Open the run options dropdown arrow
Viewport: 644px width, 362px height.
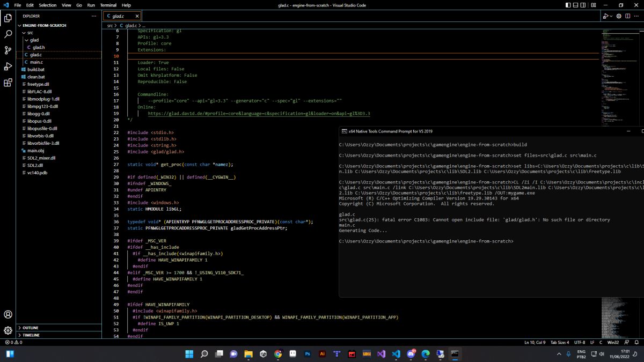click(611, 16)
